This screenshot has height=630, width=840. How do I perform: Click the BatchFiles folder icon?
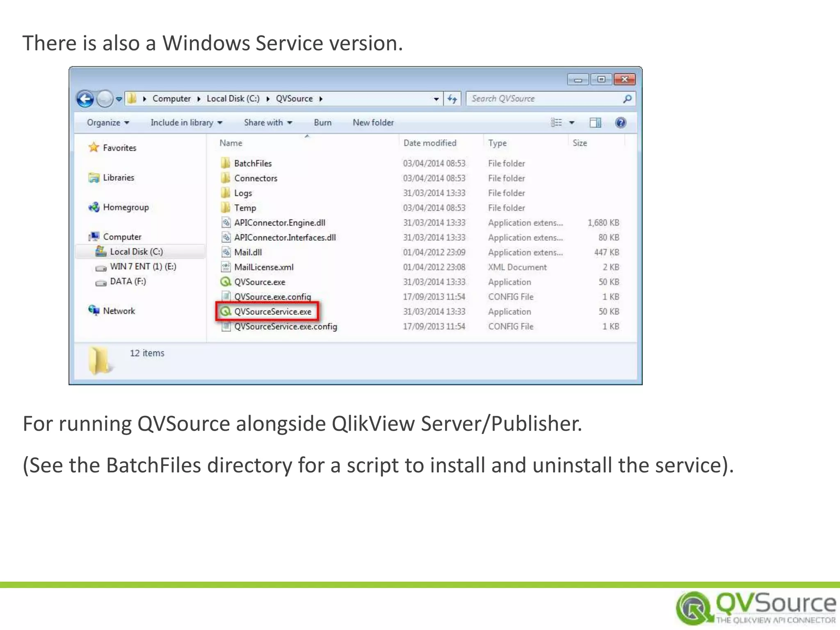coord(225,163)
